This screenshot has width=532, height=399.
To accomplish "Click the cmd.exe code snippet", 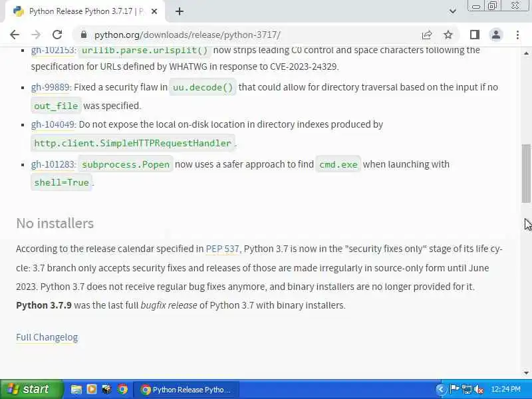I will tap(338, 164).
